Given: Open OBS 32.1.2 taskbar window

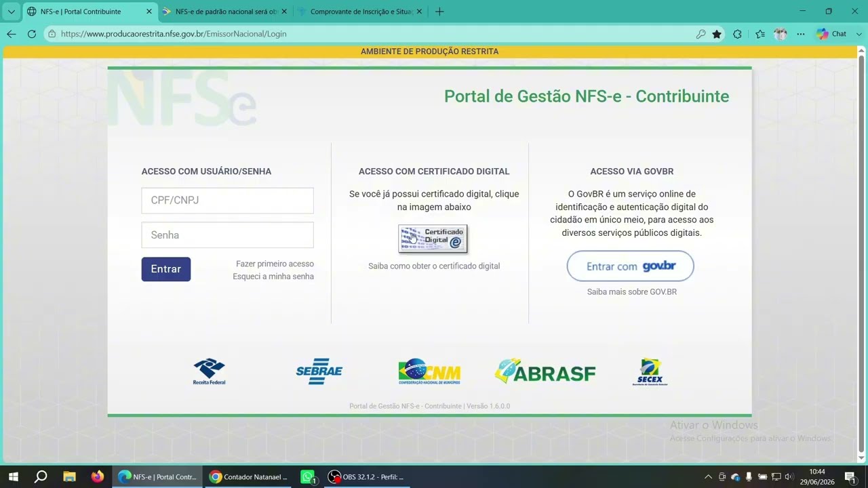Looking at the screenshot, I should [x=368, y=476].
